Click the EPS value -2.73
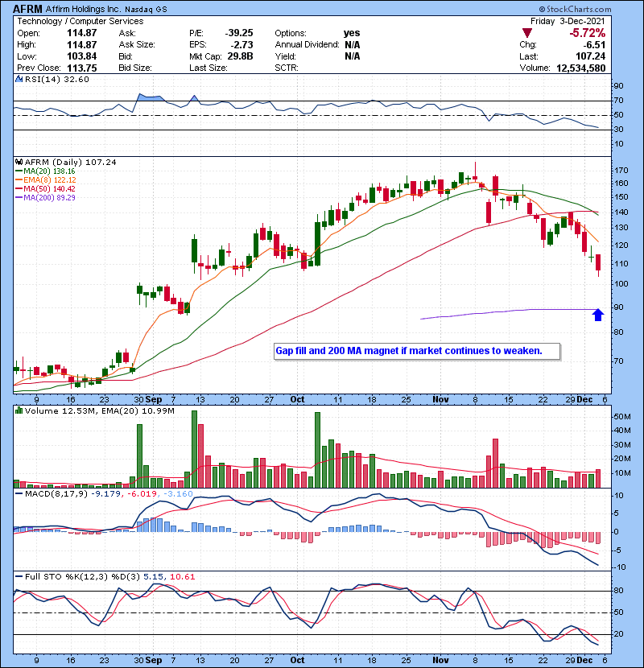Image resolution: width=644 pixels, height=668 pixels. [242, 45]
